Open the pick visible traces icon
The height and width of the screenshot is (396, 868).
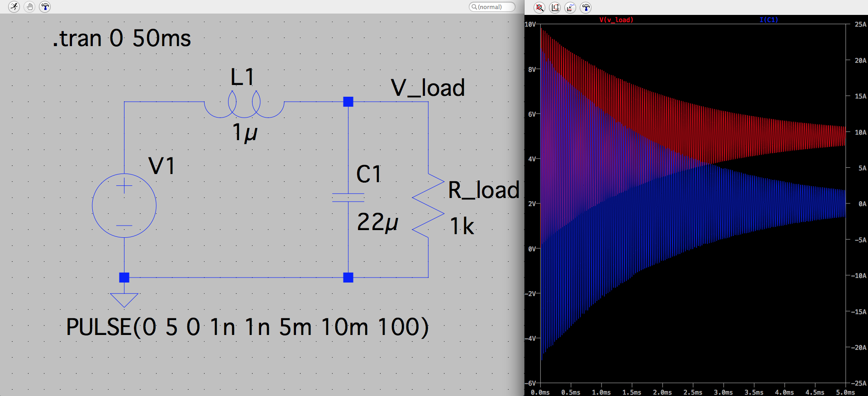pos(570,8)
